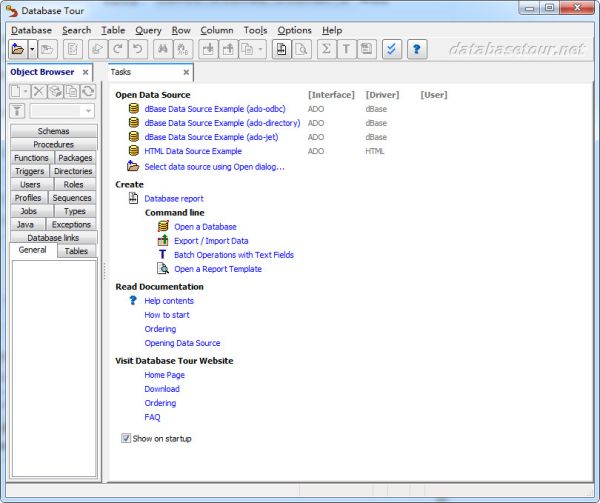
Task: Open the Options menu
Action: click(x=294, y=30)
